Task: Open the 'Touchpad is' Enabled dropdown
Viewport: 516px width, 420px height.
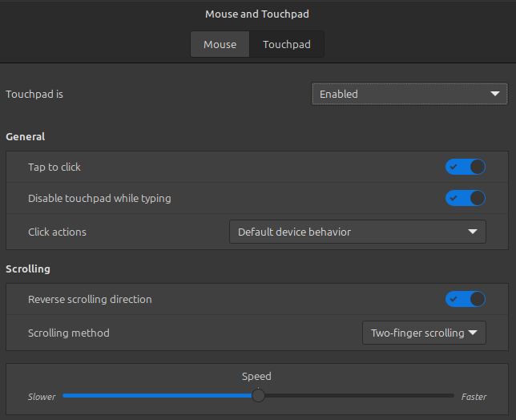Action: (x=409, y=94)
